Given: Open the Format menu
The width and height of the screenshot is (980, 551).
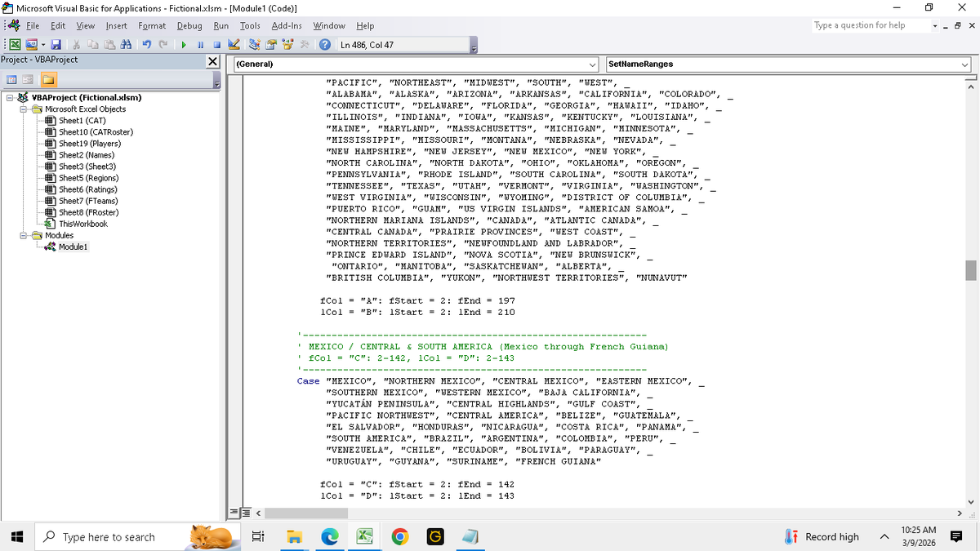Looking at the screenshot, I should 152,26.
